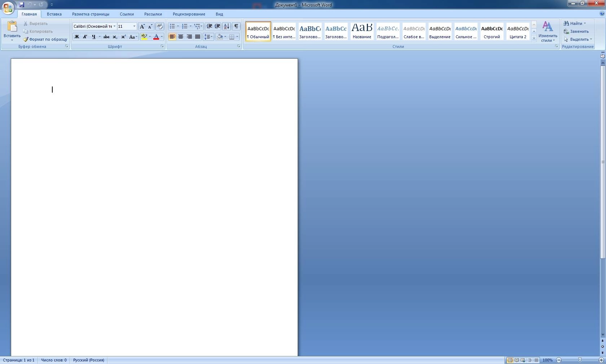Open change case (Aa) dropdown
The image size is (606, 364).
[133, 37]
